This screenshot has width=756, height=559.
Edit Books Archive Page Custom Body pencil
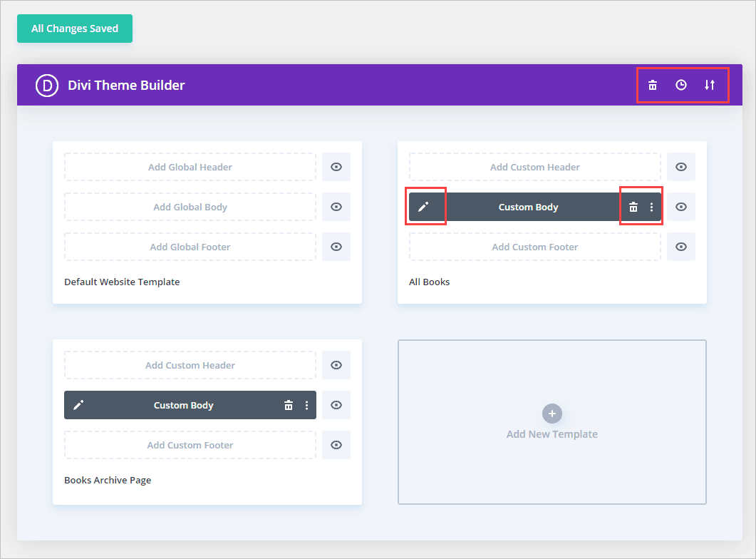[78, 405]
